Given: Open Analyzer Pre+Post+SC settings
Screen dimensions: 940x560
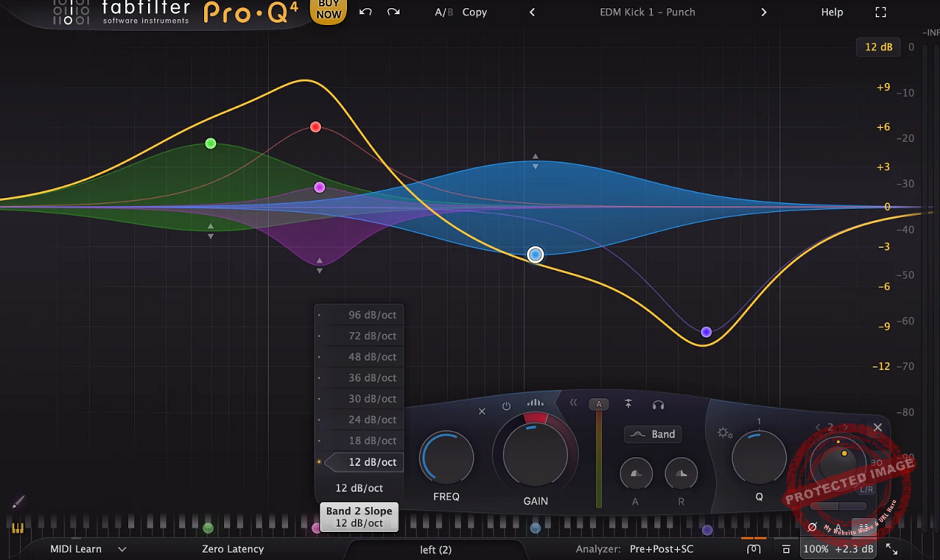Looking at the screenshot, I should 661,549.
